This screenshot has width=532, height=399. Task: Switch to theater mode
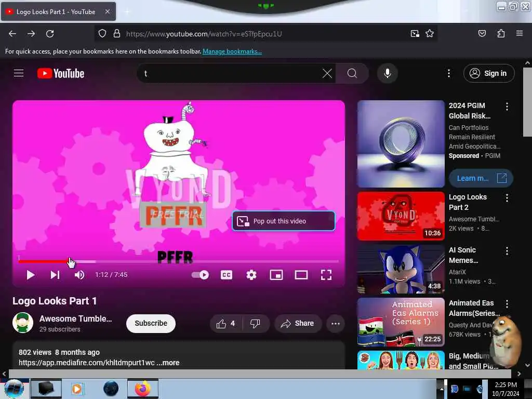click(301, 275)
